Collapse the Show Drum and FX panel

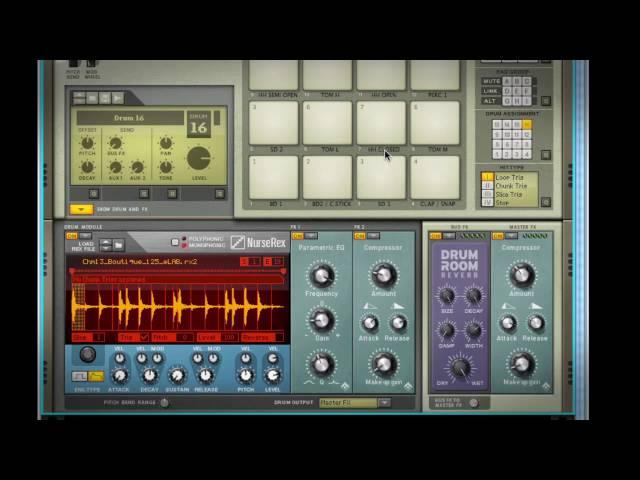[81, 209]
